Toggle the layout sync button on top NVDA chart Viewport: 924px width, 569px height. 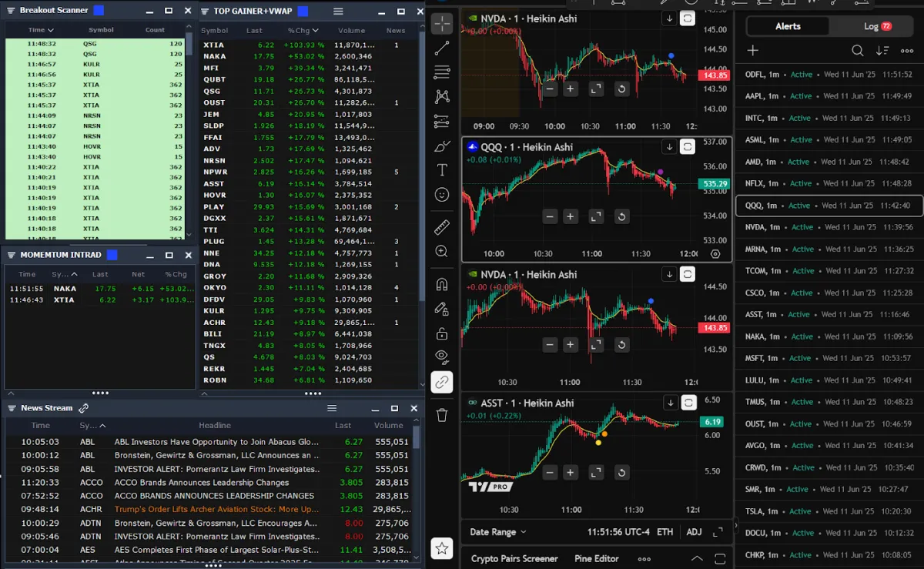(688, 18)
